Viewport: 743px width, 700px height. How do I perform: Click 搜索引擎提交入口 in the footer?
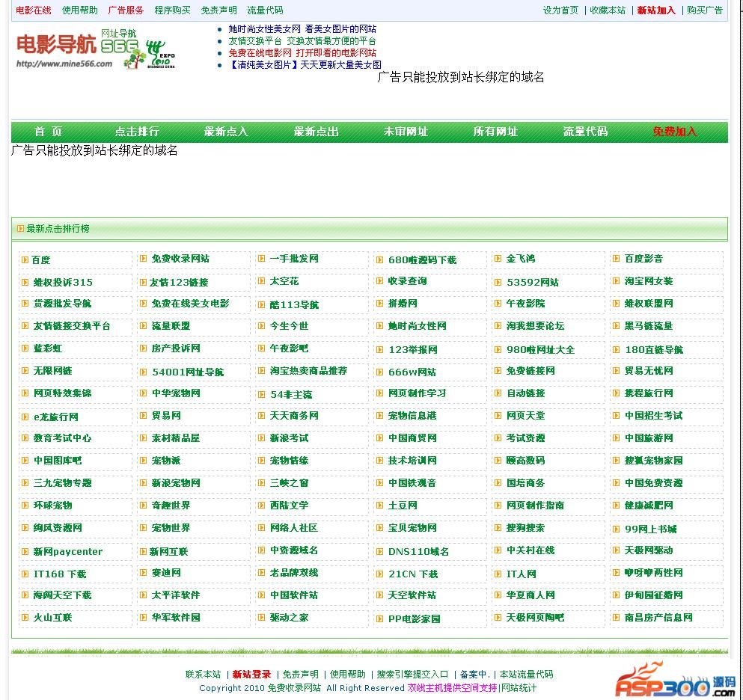(x=412, y=675)
